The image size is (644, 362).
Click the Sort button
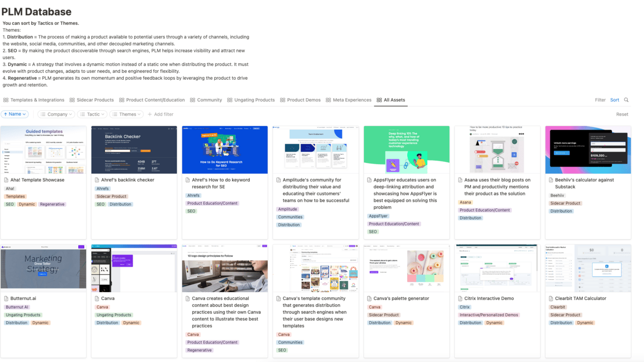click(615, 100)
